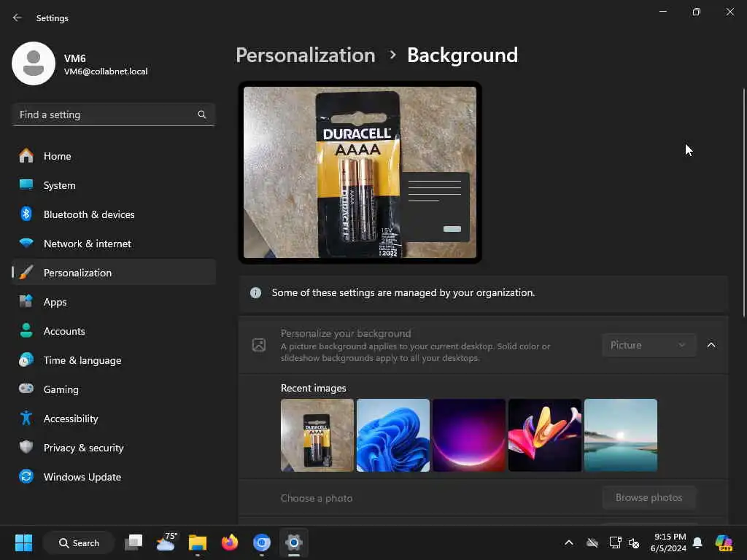Open the Picture background type dropdown
The height and width of the screenshot is (560, 747).
pyautogui.click(x=649, y=345)
